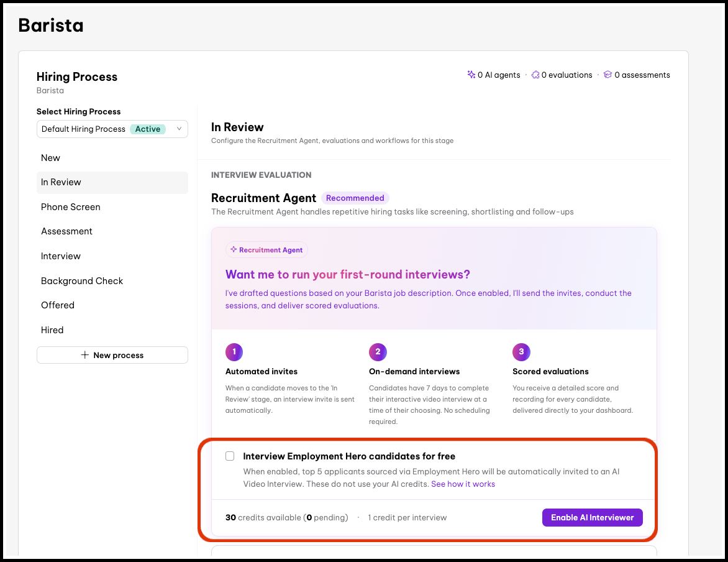The width and height of the screenshot is (728, 562).
Task: Click the plus icon in New process
Action: (x=85, y=355)
